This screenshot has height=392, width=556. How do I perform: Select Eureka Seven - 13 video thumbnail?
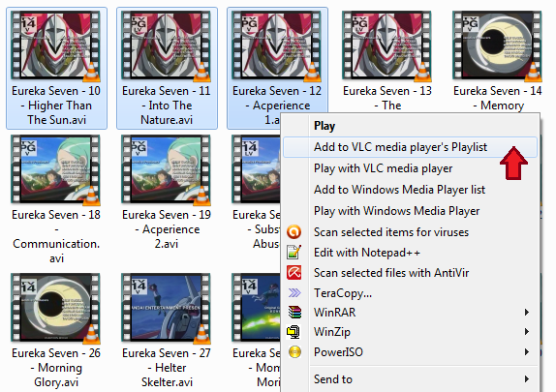click(386, 45)
